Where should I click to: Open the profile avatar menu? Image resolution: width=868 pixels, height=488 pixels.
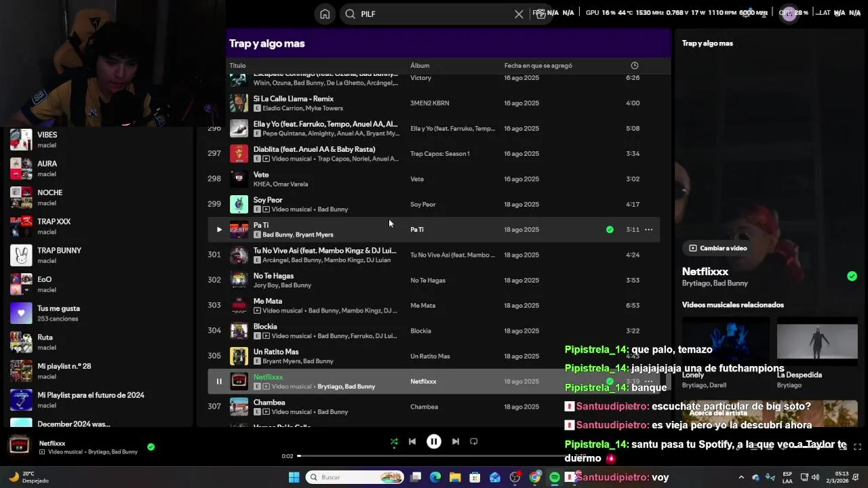click(789, 14)
